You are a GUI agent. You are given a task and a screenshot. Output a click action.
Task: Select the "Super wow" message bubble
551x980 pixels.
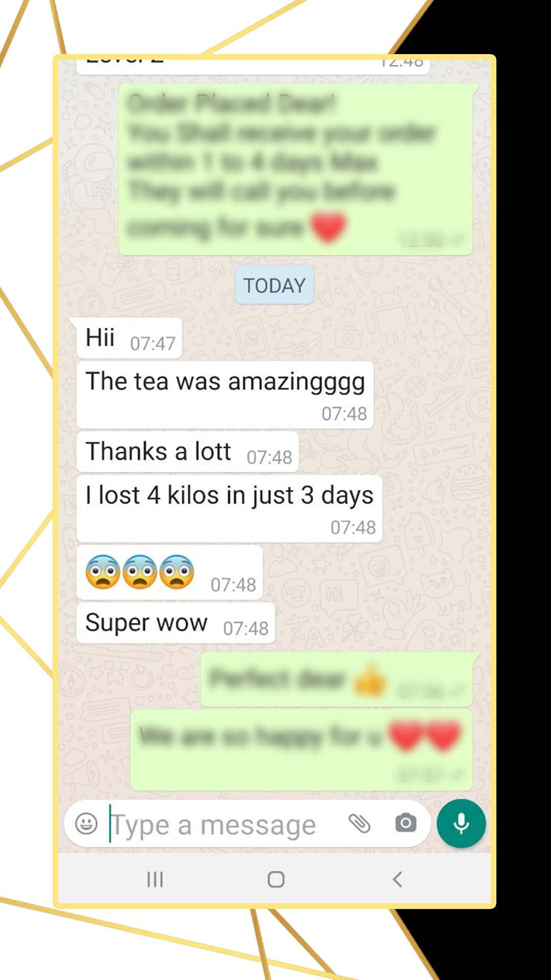click(x=176, y=623)
